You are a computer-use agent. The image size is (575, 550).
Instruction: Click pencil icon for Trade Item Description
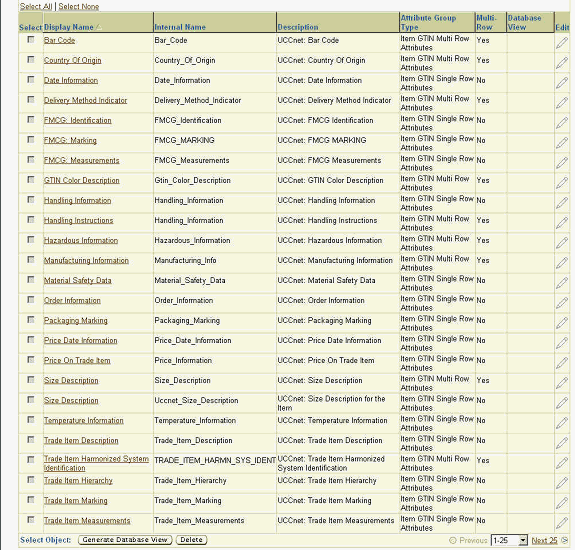tap(561, 443)
